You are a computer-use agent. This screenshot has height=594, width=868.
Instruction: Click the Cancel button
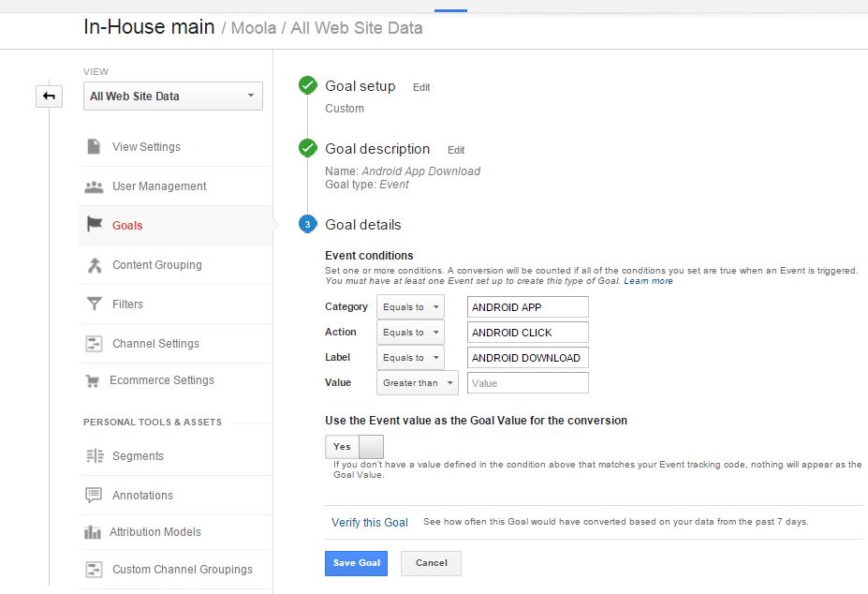click(x=431, y=563)
